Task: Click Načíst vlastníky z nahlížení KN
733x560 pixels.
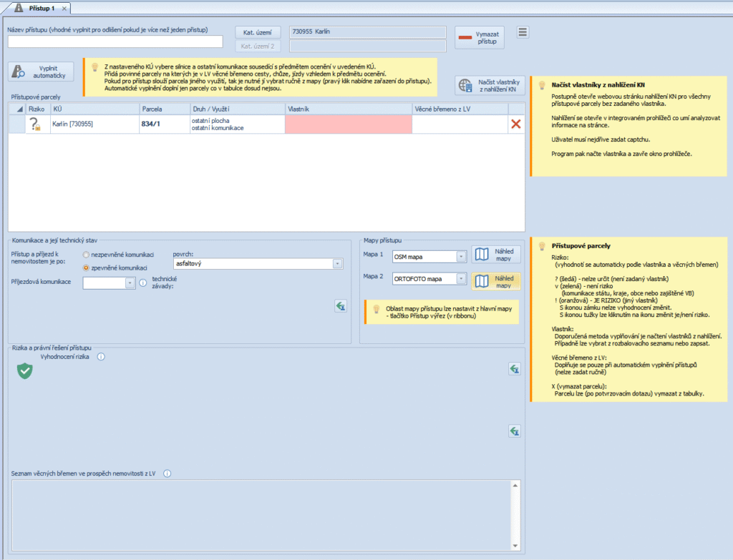Action: point(490,86)
